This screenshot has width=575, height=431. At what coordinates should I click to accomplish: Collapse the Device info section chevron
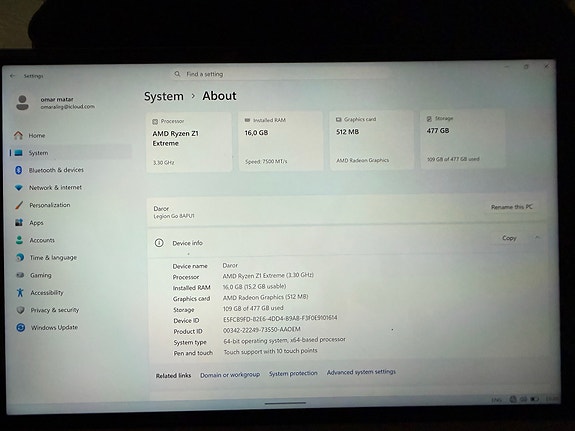[538, 238]
